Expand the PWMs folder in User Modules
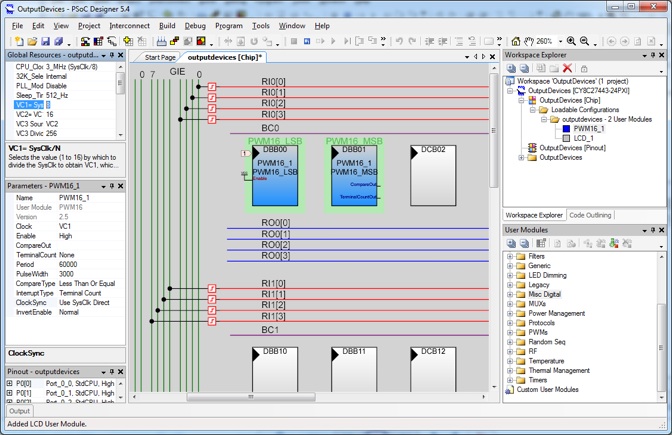Viewport: 672px width, 435px height. (x=510, y=333)
